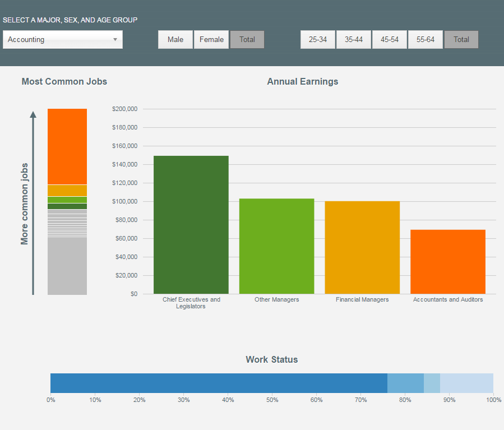
Task: Select the "45-54" age group
Action: (389, 39)
